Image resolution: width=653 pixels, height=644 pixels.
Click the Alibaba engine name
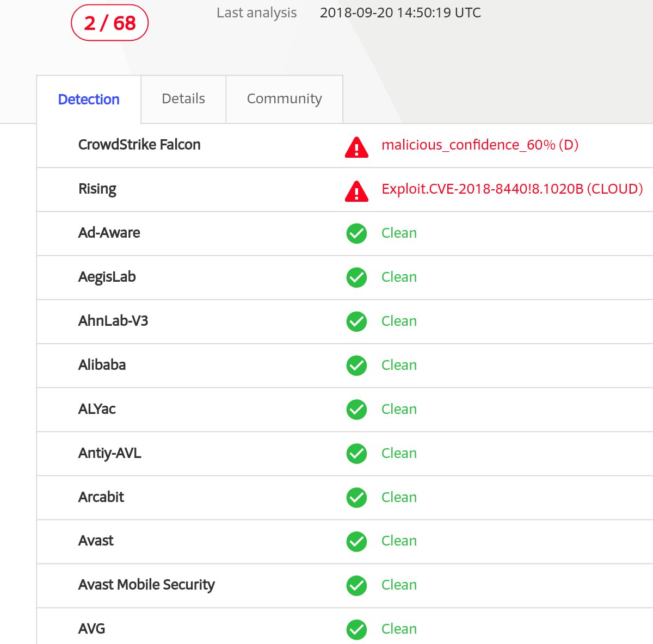pos(102,365)
